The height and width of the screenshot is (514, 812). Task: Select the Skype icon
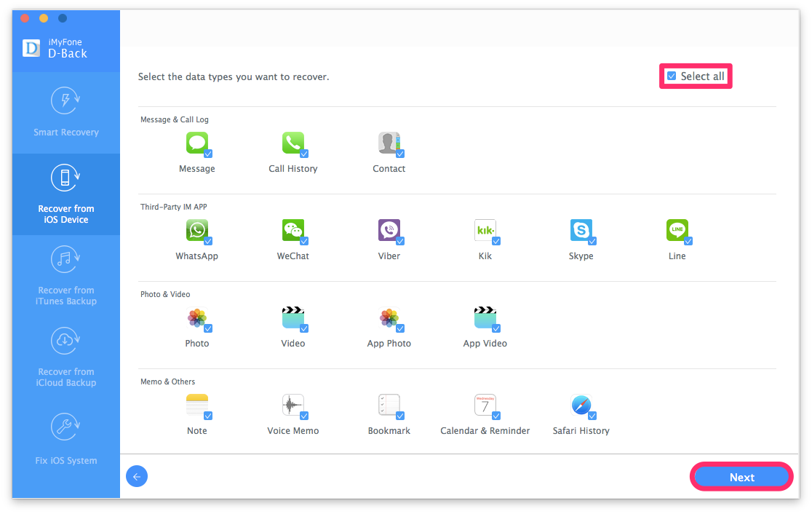coord(581,230)
